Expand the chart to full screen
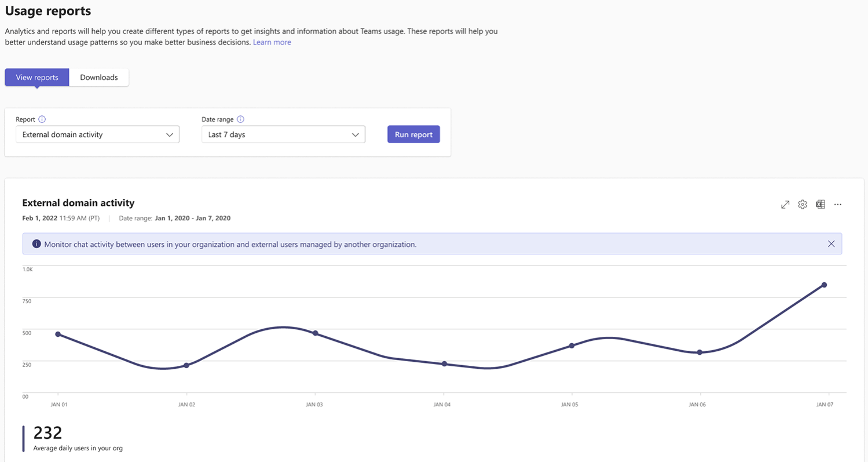The width and height of the screenshot is (868, 462). coord(785,204)
